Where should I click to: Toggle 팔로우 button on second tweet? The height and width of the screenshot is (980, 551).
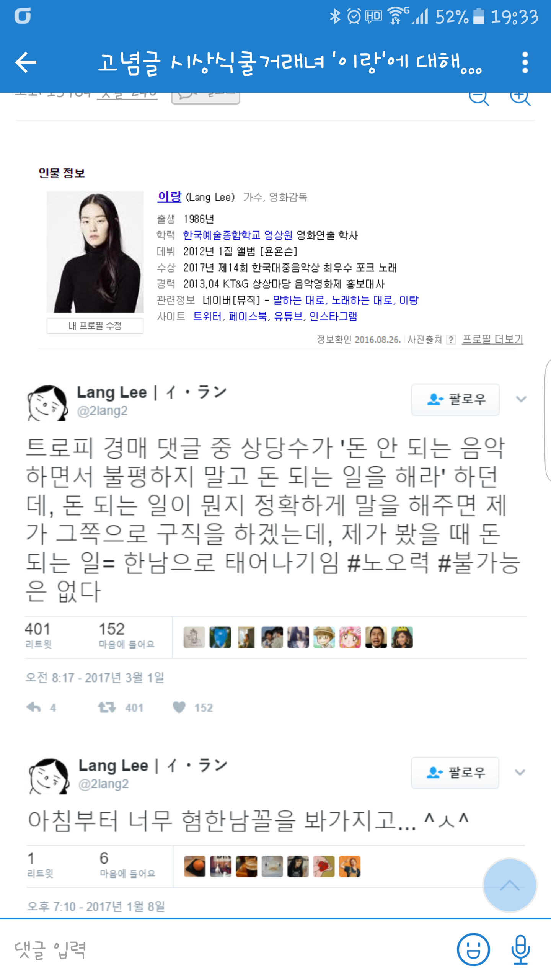(455, 773)
